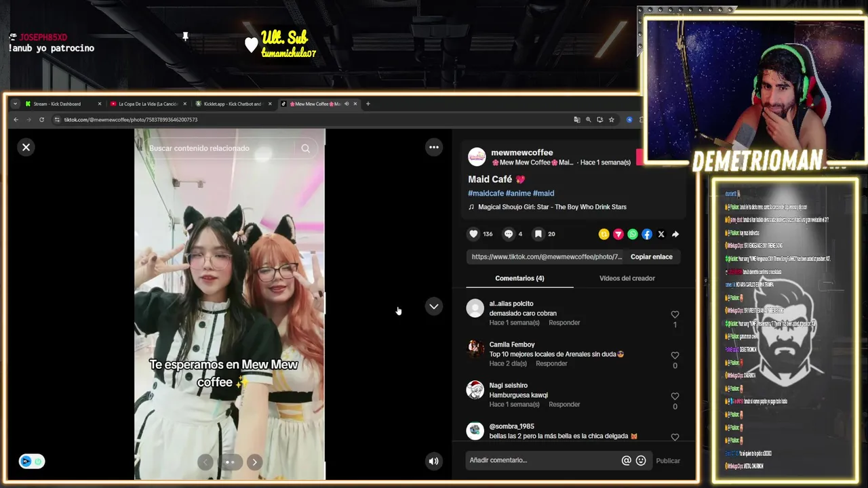This screenshot has width=868, height=488.
Task: Like Camila Femboy's comment
Action: click(x=675, y=355)
